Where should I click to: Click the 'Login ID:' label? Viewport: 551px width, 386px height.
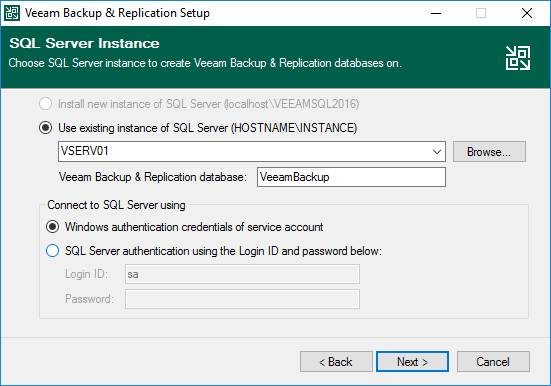[86, 274]
